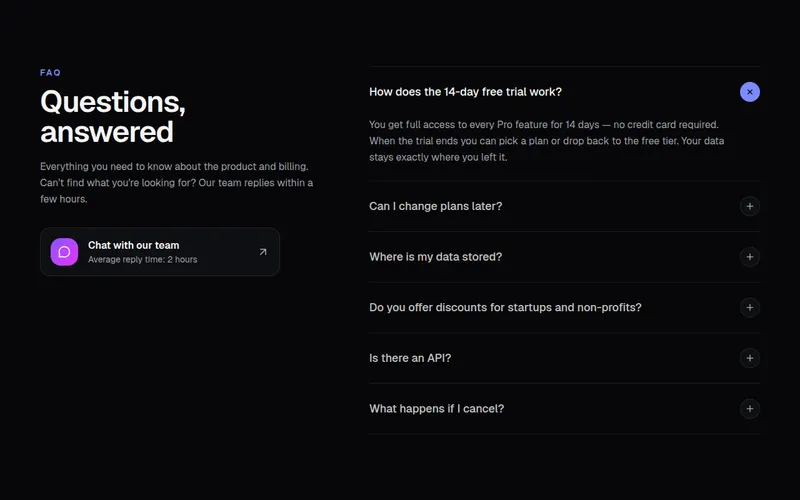Click the plus icon next to API question
Image resolution: width=800 pixels, height=500 pixels.
(749, 358)
